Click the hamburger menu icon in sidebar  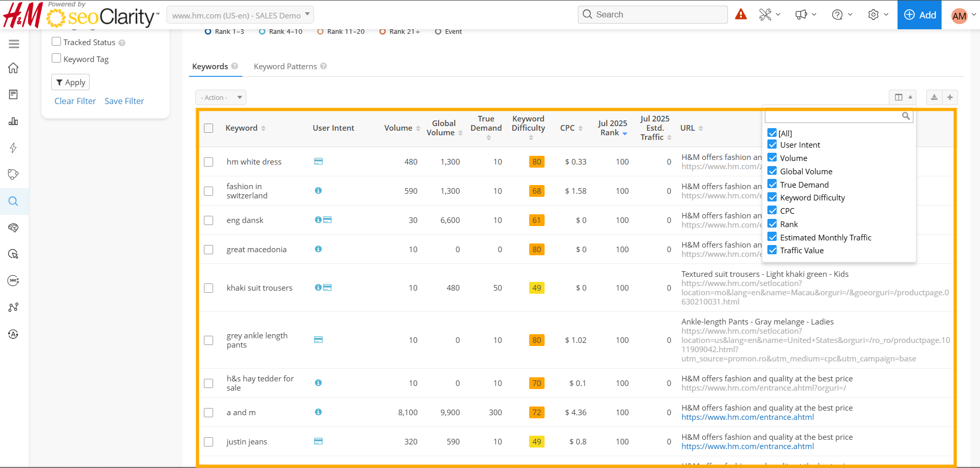click(x=14, y=44)
